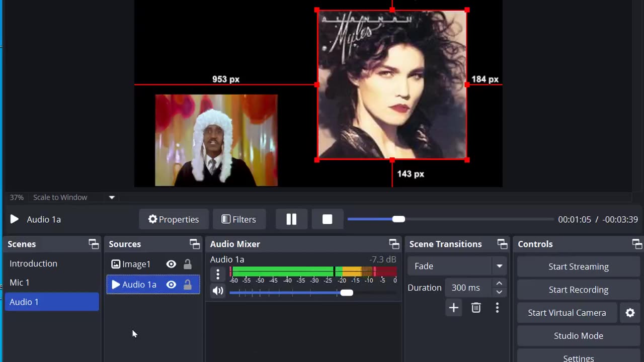Image resolution: width=644 pixels, height=362 pixels.
Task: Click Start Streaming
Action: (579, 266)
